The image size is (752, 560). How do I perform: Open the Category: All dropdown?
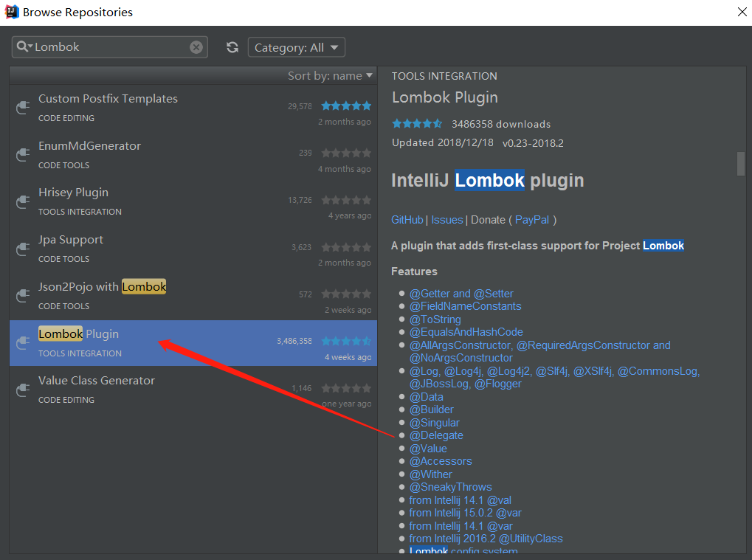click(297, 47)
